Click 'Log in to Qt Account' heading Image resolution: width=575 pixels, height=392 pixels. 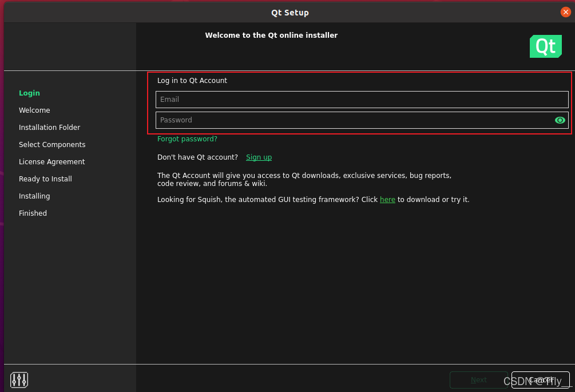tap(192, 81)
